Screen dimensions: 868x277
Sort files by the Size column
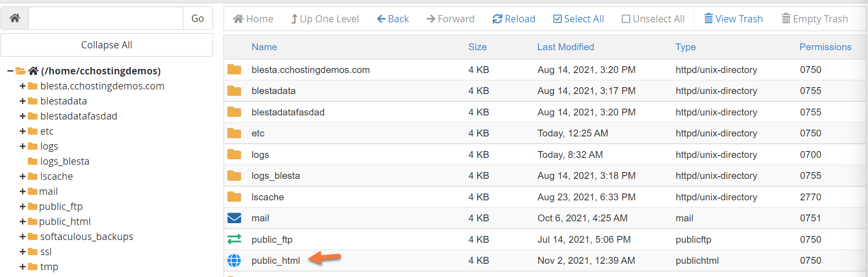[477, 47]
